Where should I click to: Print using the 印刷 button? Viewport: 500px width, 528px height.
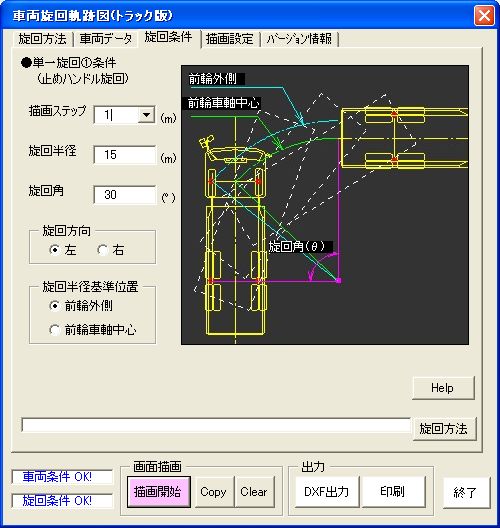click(x=393, y=492)
